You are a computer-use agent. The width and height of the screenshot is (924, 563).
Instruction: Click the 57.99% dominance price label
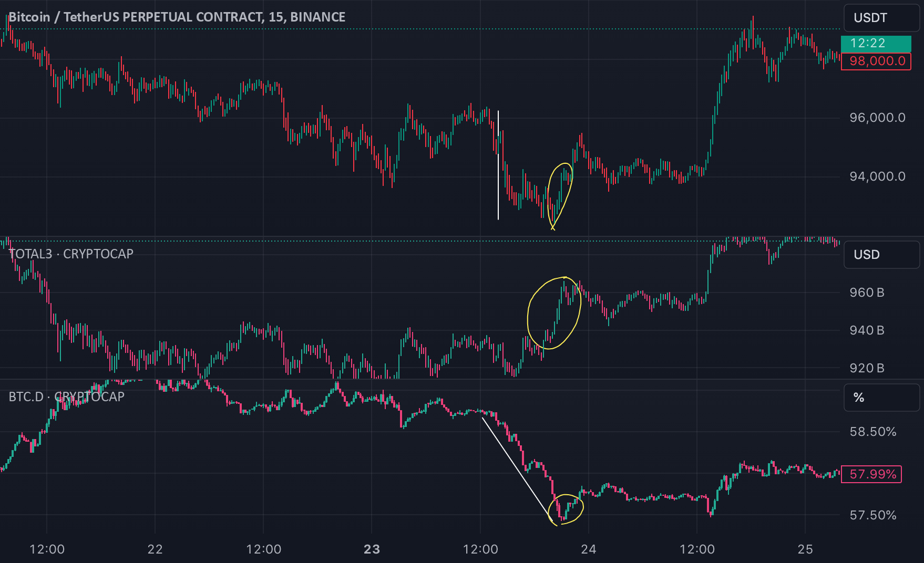pos(872,474)
